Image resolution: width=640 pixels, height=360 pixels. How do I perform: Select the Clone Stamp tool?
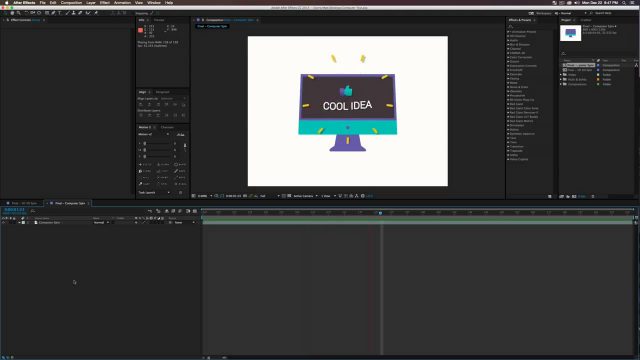pyautogui.click(x=73, y=13)
